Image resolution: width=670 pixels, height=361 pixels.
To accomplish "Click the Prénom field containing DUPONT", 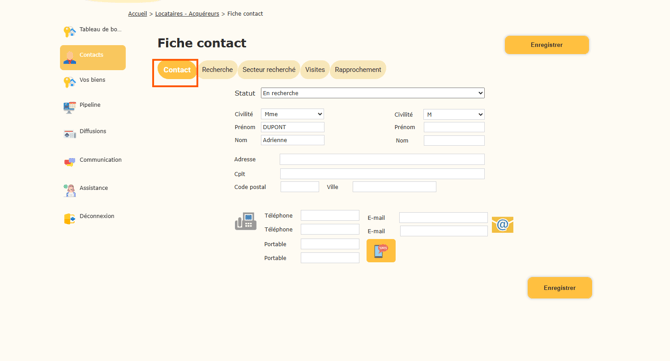I will coord(293,127).
